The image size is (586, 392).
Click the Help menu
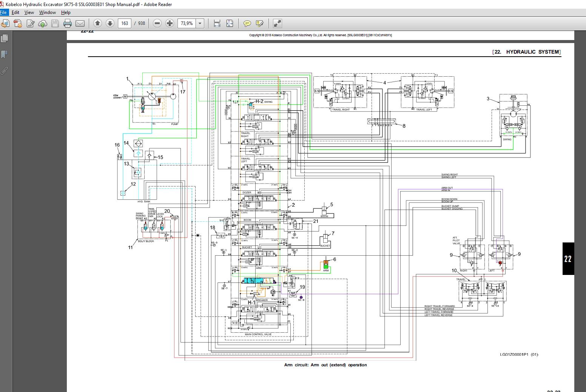coord(66,12)
